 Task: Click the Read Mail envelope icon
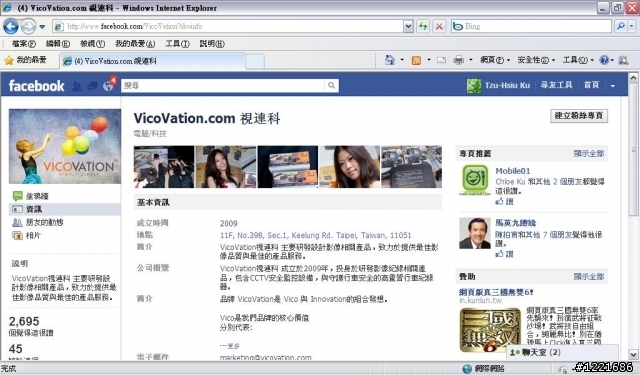(441, 60)
